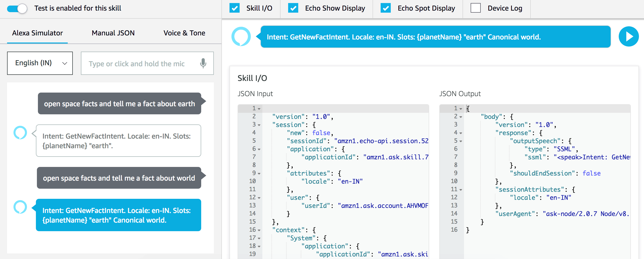
Task: Click the Type or click and hold the mic field
Action: point(139,63)
